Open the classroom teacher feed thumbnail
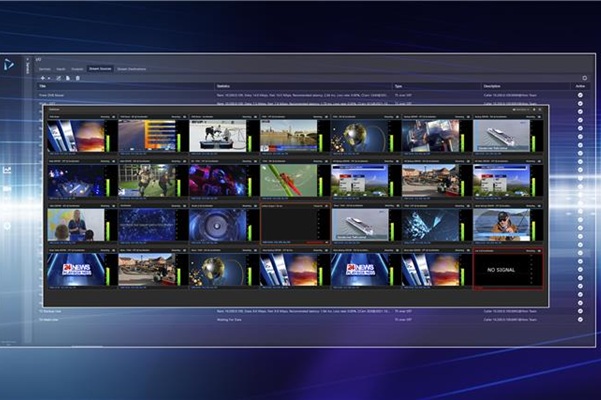Viewport: 601px width, 400px height. (x=76, y=225)
